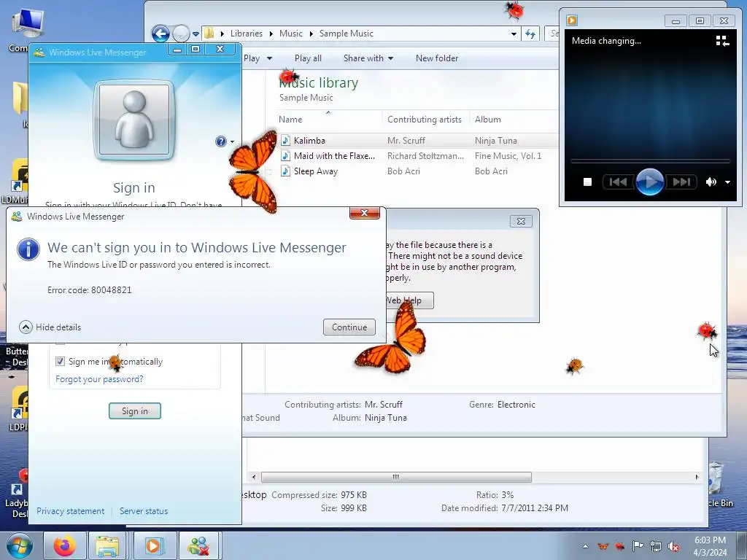Click the Media Player seek bar
The image size is (747, 560).
pos(650,161)
